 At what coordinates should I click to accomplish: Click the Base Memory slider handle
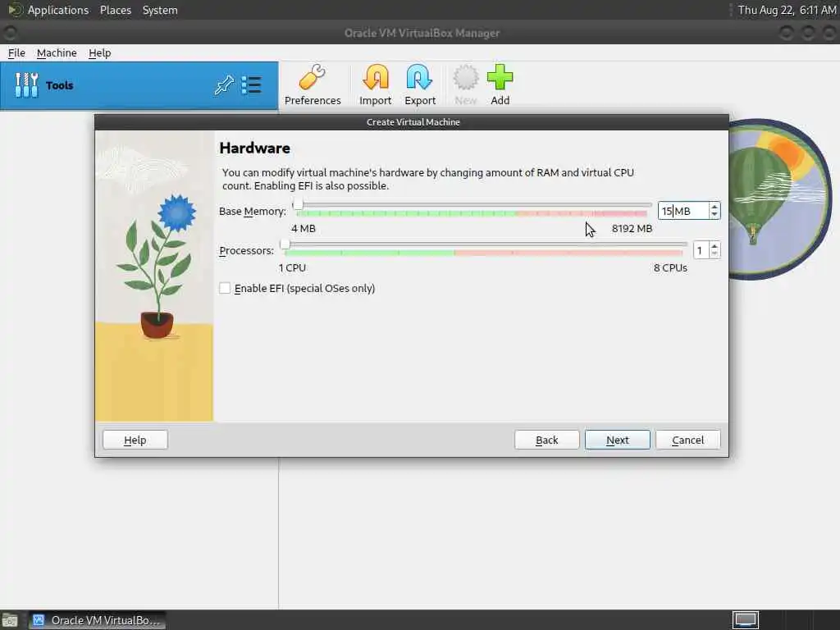(x=298, y=204)
